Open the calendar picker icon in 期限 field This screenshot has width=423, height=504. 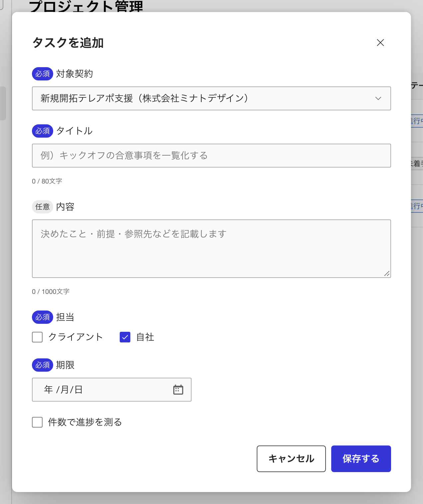pos(178,390)
